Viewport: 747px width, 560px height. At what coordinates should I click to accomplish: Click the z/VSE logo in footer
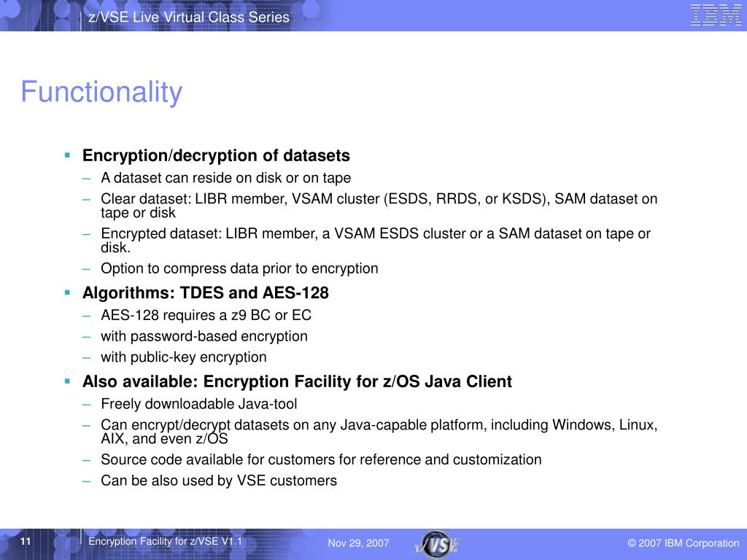pyautogui.click(x=437, y=544)
